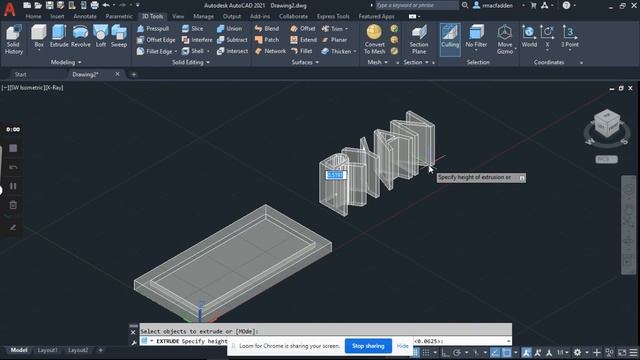Click the extrusion height input box

pyautogui.click(x=336, y=175)
